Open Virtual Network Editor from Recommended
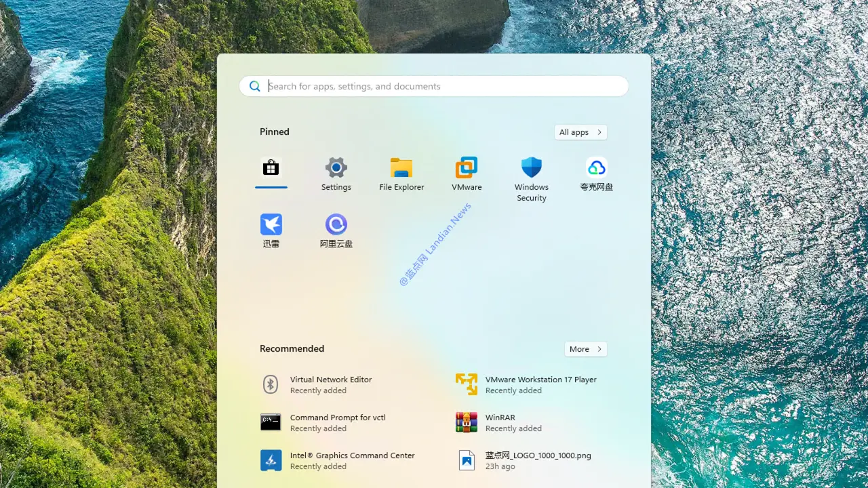The image size is (868, 488). click(331, 384)
